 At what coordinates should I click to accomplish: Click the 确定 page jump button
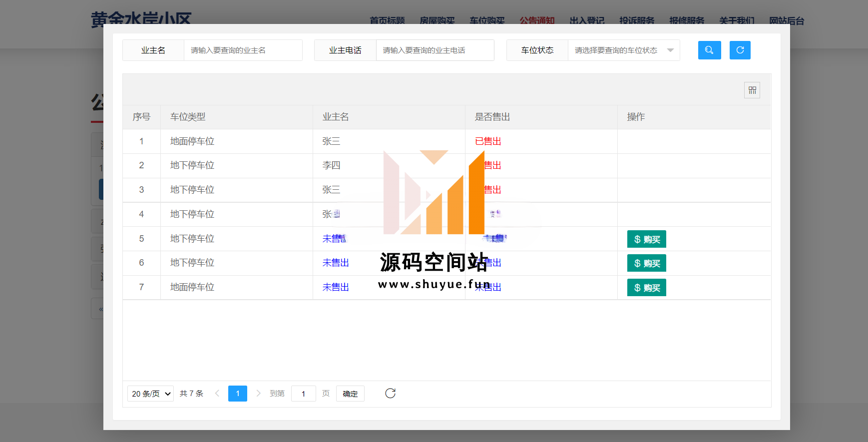coord(350,394)
